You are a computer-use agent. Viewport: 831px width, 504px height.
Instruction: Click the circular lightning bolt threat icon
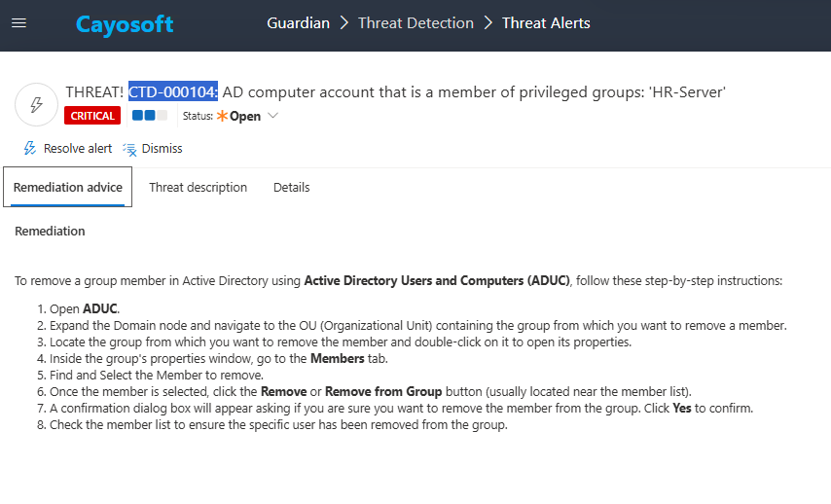[x=37, y=104]
